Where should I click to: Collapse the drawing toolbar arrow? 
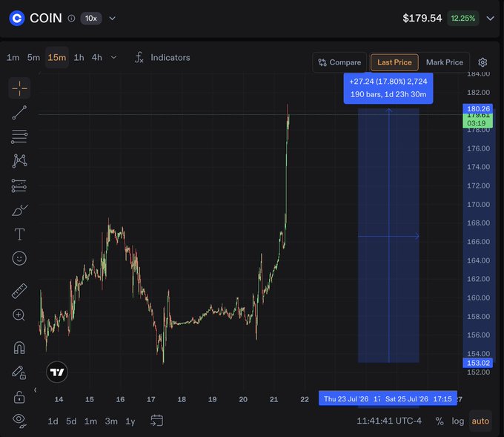tap(36, 390)
